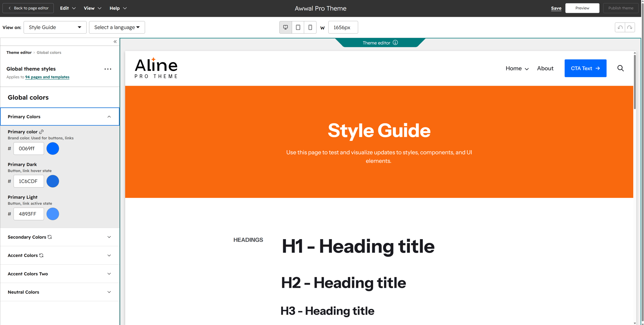This screenshot has height=325, width=644.
Task: Click the reset icon beside Secondary Colors
Action: [x=50, y=237]
